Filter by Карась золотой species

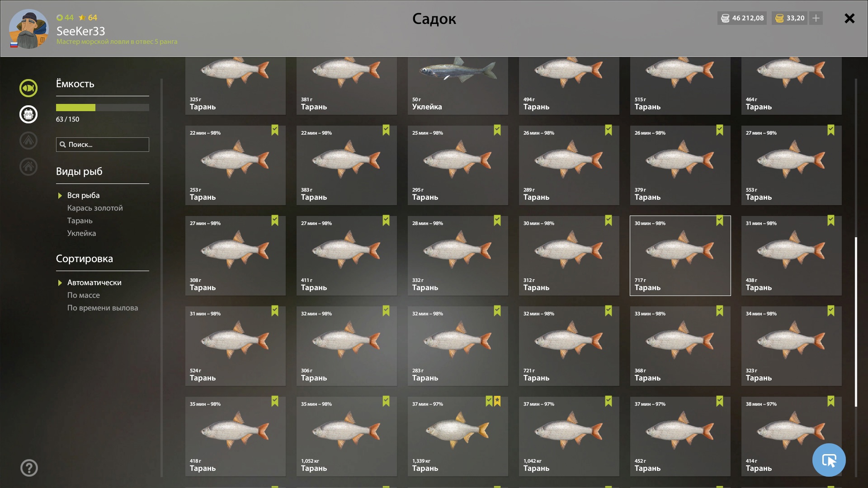point(95,208)
